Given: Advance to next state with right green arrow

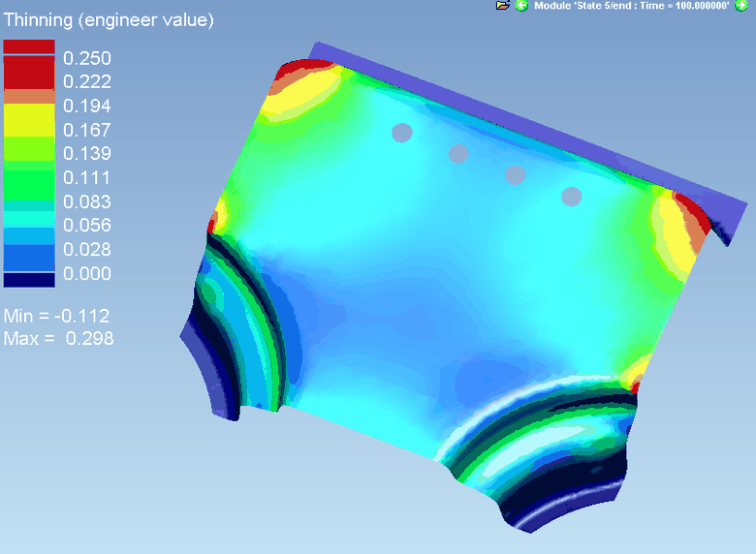Looking at the screenshot, I should (x=741, y=6).
